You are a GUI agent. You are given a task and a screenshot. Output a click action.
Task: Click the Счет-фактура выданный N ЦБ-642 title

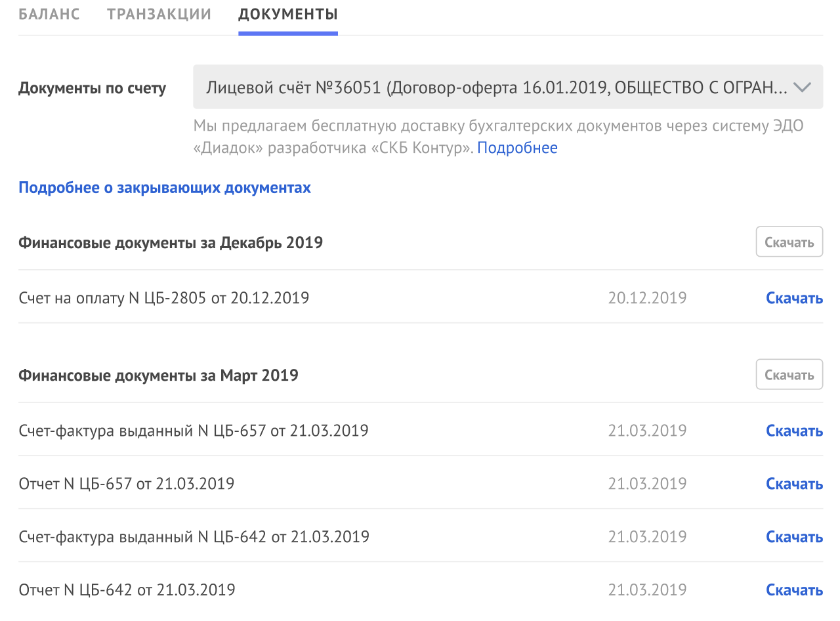(x=194, y=537)
